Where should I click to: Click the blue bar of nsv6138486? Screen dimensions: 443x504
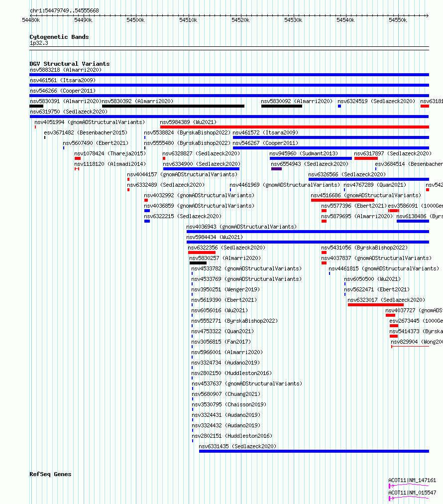[x=413, y=221]
